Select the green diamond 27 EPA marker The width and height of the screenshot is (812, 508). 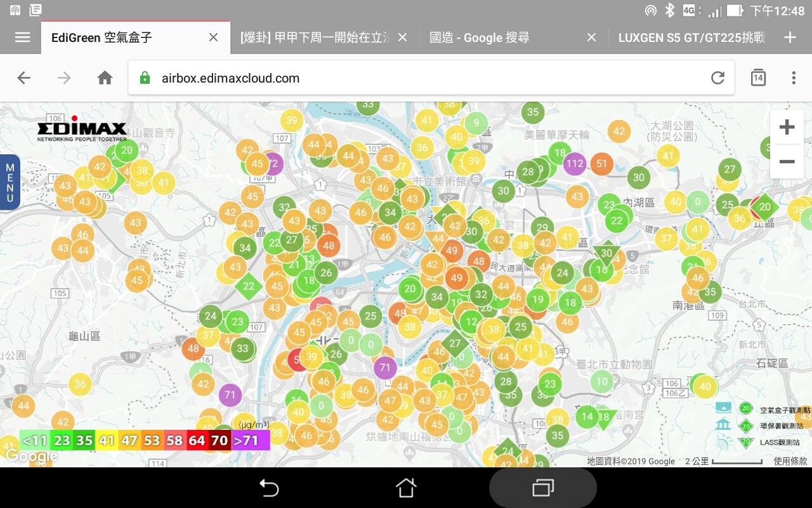pyautogui.click(x=454, y=344)
